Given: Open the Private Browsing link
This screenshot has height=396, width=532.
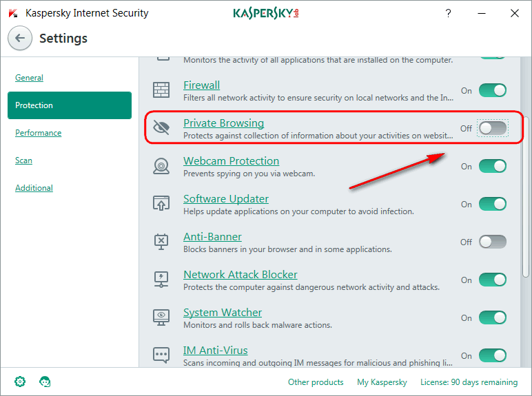Looking at the screenshot, I should tap(223, 123).
